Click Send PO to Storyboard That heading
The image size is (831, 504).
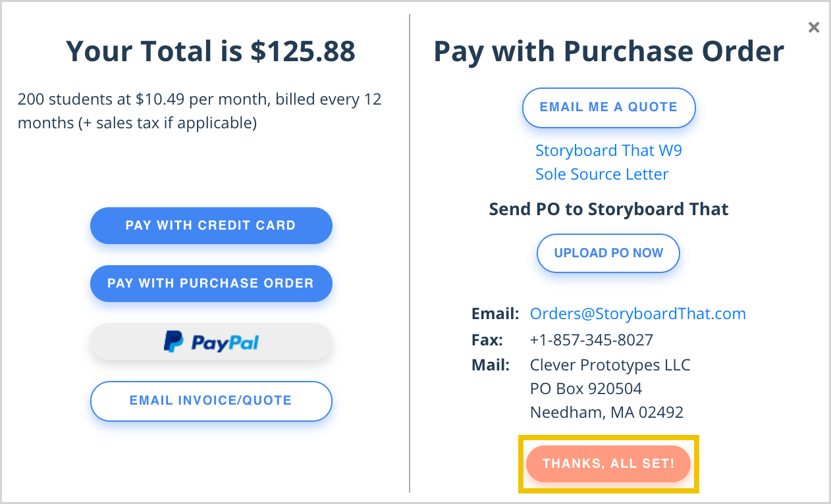click(608, 209)
